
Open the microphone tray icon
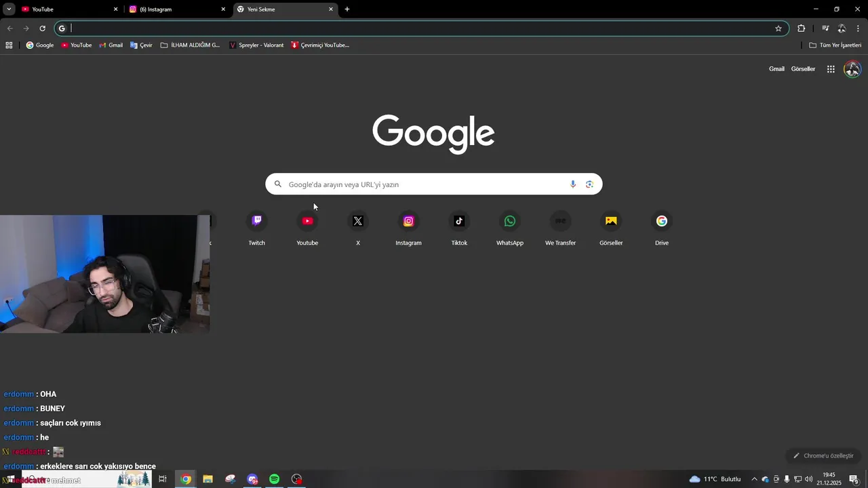point(787,479)
